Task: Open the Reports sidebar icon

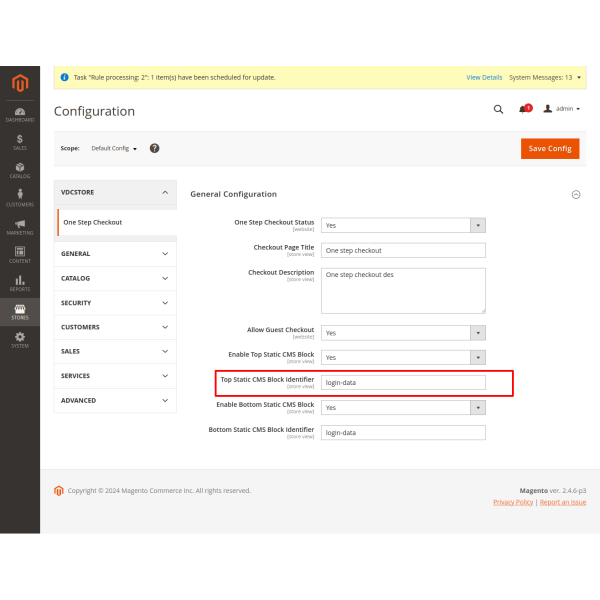Action: (20, 283)
